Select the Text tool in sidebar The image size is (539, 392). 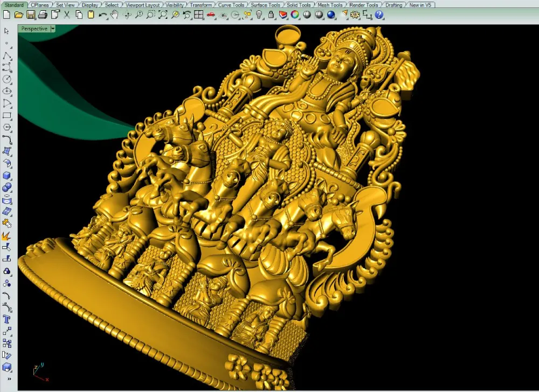6,319
